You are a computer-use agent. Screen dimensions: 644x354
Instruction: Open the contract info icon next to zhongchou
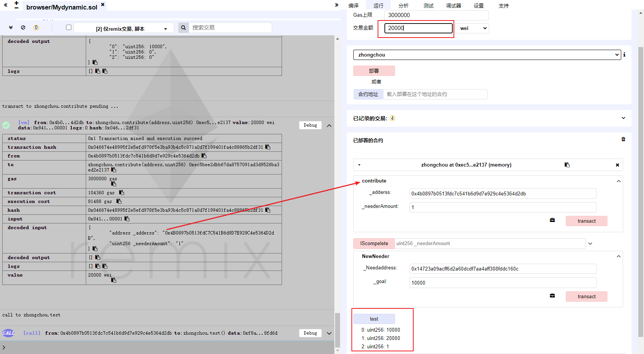(624, 55)
